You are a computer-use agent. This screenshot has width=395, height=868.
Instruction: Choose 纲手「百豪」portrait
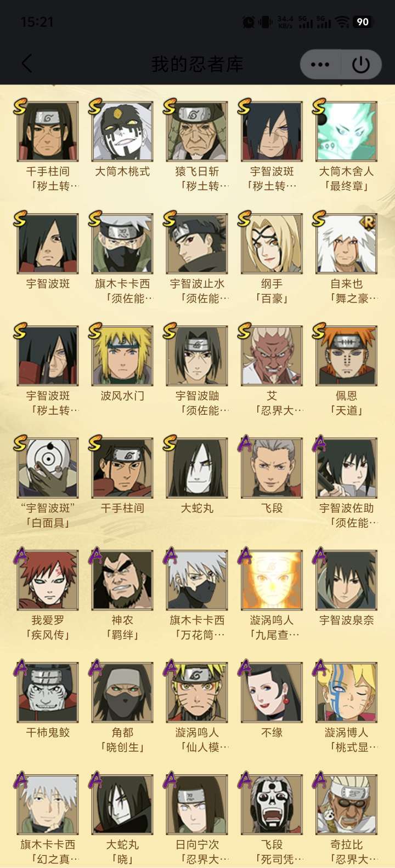pyautogui.click(x=272, y=244)
